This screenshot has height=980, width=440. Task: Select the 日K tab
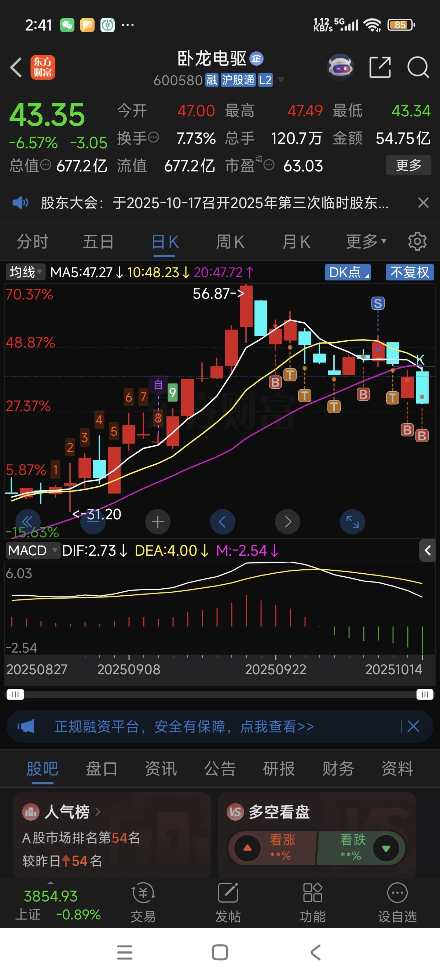(x=165, y=242)
